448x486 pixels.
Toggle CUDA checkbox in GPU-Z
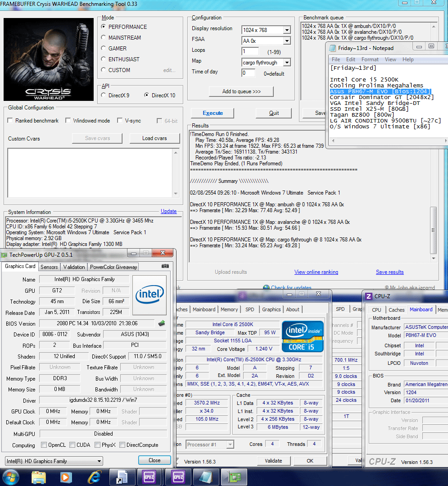[x=72, y=445]
